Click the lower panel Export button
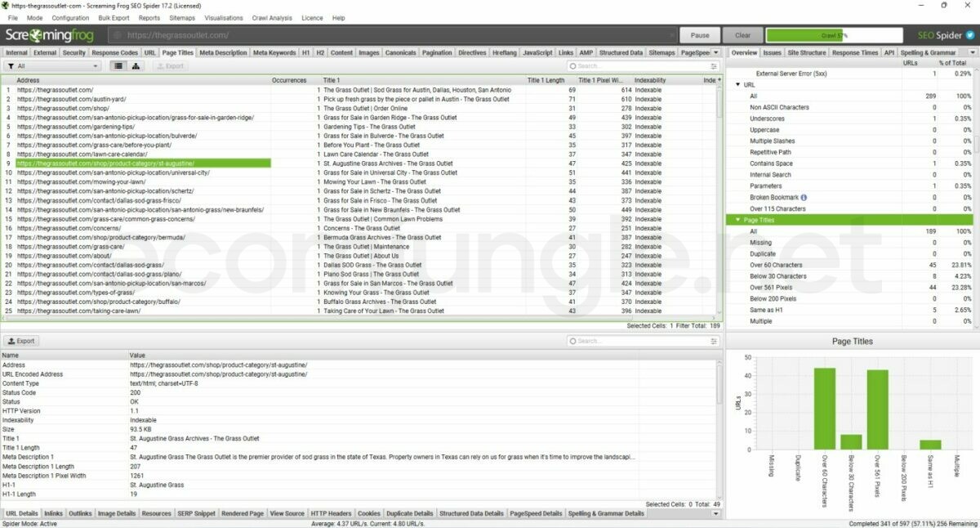This screenshot has height=528, width=980. click(x=21, y=341)
